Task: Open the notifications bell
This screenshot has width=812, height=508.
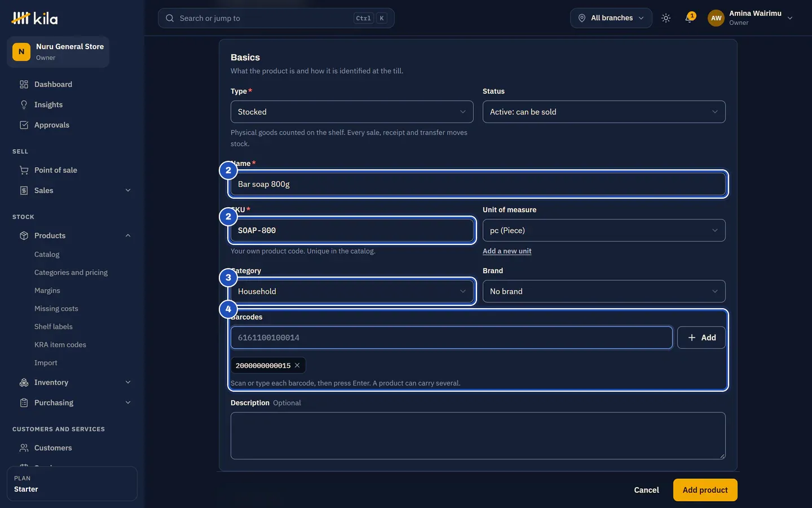Action: pyautogui.click(x=689, y=18)
